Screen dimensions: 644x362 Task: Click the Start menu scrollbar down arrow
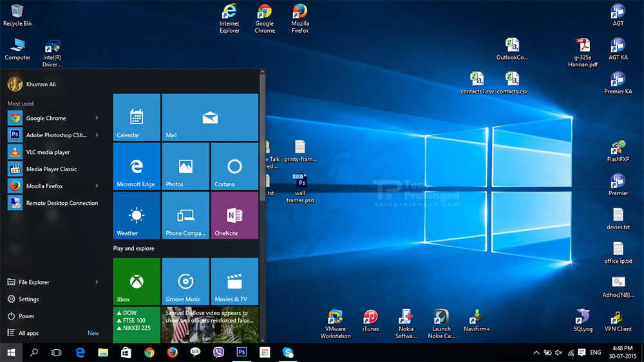pyautogui.click(x=263, y=340)
